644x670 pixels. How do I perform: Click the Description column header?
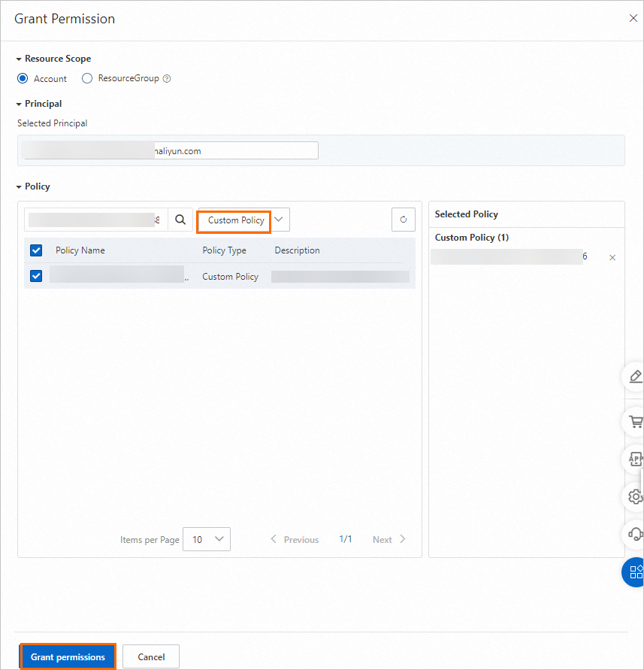(298, 250)
